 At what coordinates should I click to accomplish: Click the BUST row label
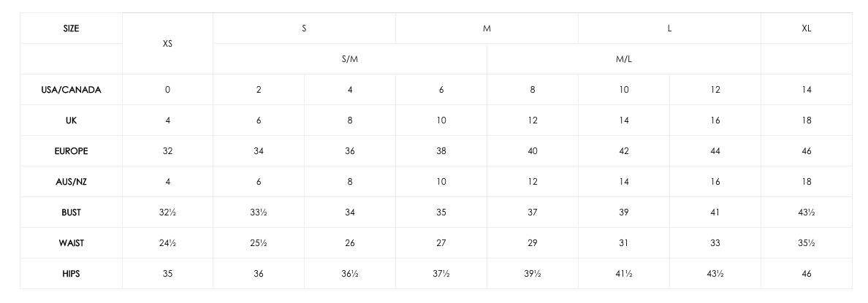71,212
